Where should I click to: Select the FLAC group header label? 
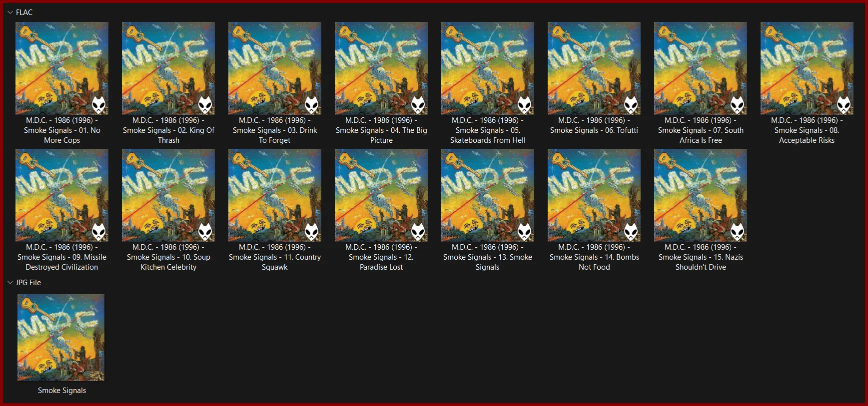click(24, 12)
